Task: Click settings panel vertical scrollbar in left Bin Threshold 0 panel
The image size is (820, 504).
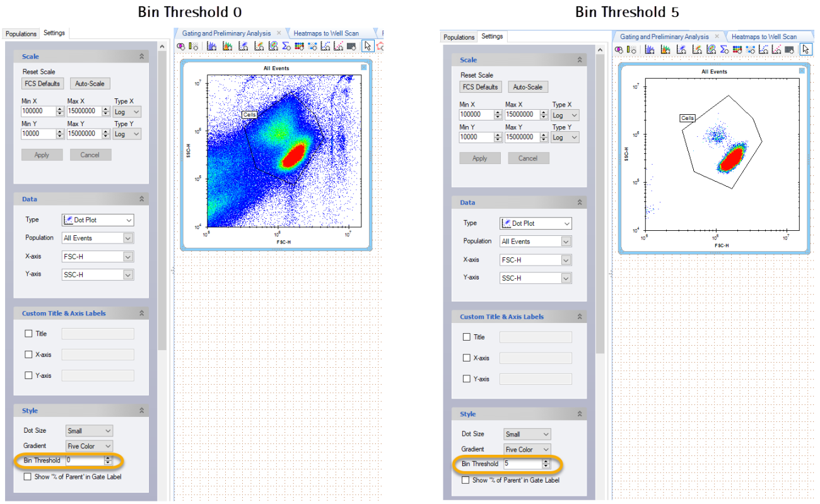Action: tap(163, 202)
